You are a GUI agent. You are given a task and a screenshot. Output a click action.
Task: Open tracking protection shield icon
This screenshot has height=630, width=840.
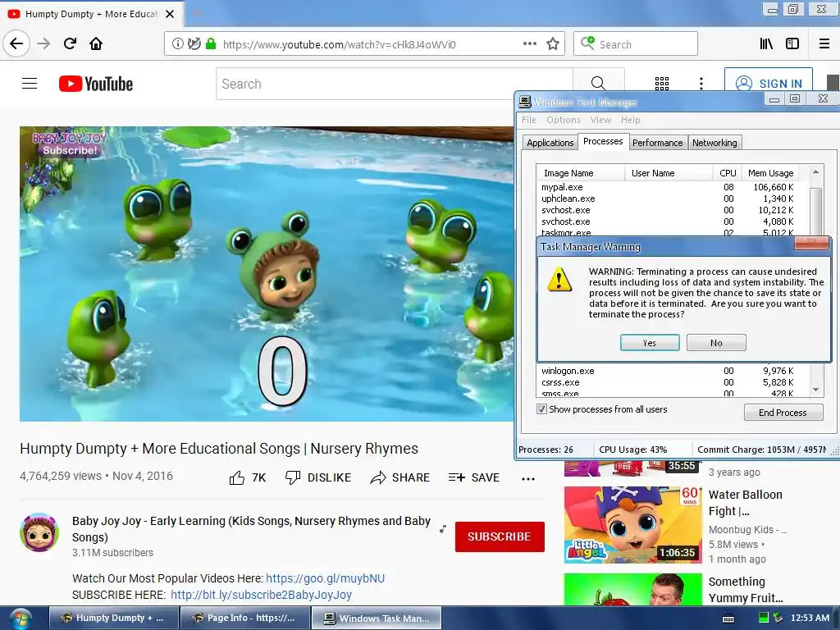[x=194, y=44]
